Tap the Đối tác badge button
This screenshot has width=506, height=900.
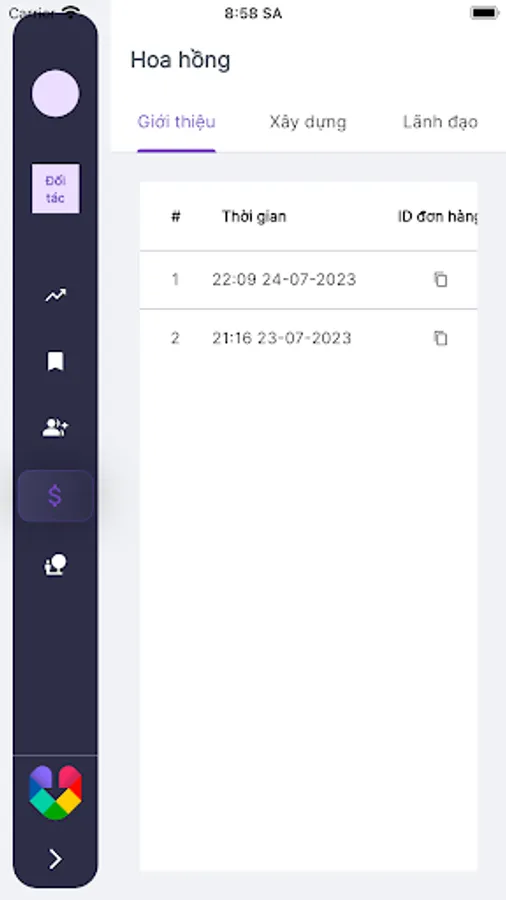point(56,189)
